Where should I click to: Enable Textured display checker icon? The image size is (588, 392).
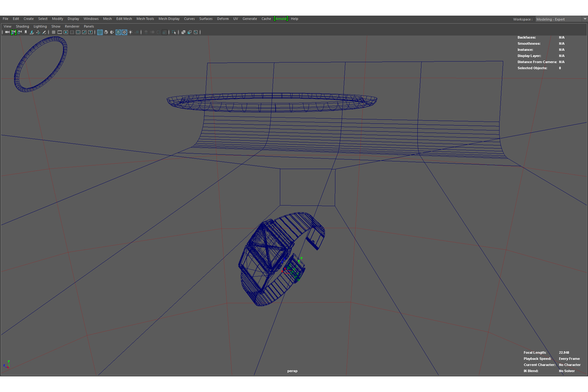(124, 32)
